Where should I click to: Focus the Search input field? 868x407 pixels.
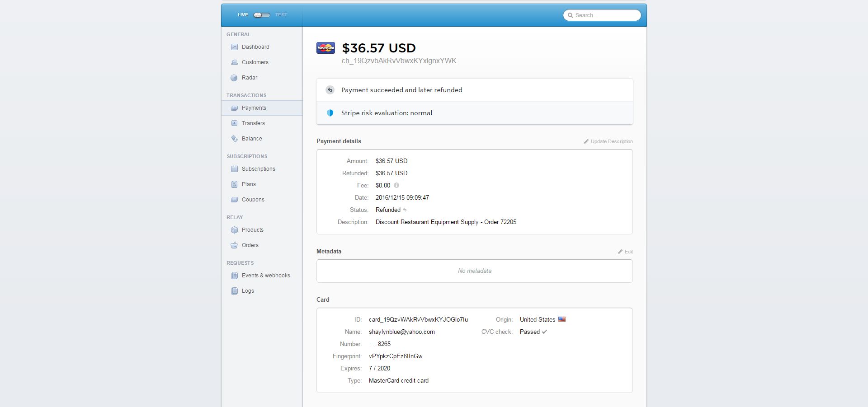tap(602, 15)
